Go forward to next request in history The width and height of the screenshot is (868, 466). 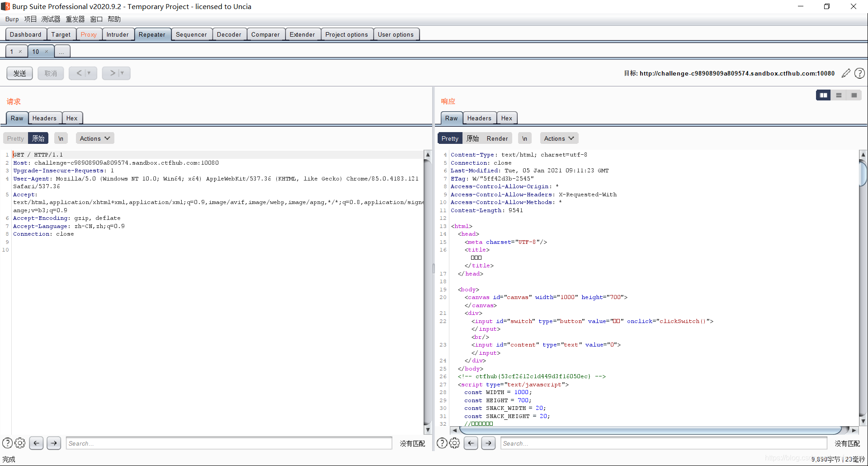point(112,73)
